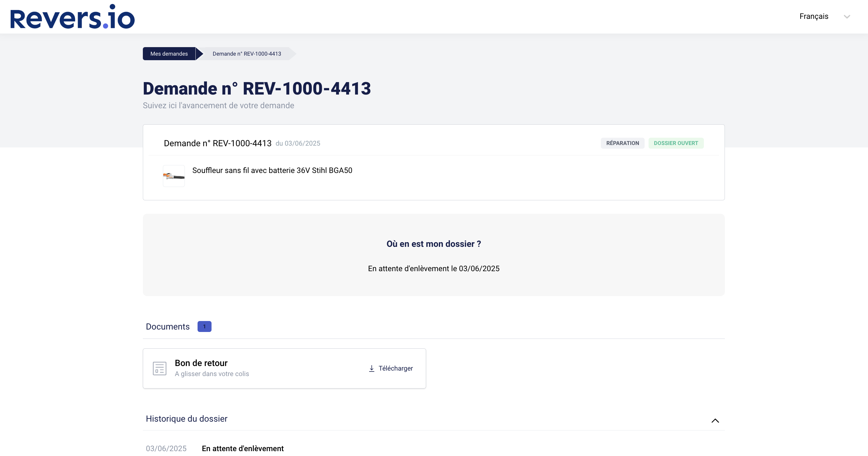Click 'A glisser dans votre colis' subtitle

point(212,374)
